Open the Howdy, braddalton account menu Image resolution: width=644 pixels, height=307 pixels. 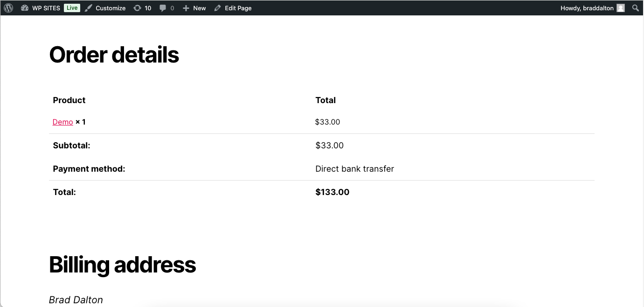(x=587, y=8)
